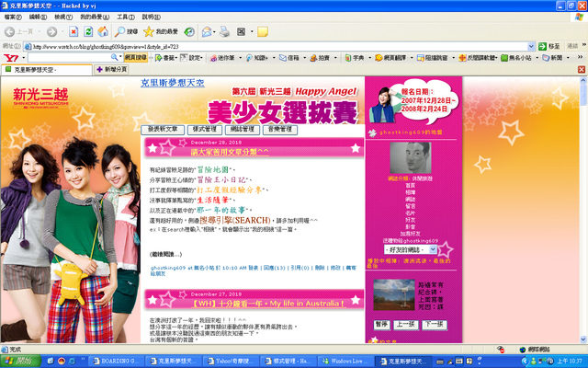Open the Yahoo logo dropdown arrow
This screenshot has width=588, height=368.
click(23, 58)
